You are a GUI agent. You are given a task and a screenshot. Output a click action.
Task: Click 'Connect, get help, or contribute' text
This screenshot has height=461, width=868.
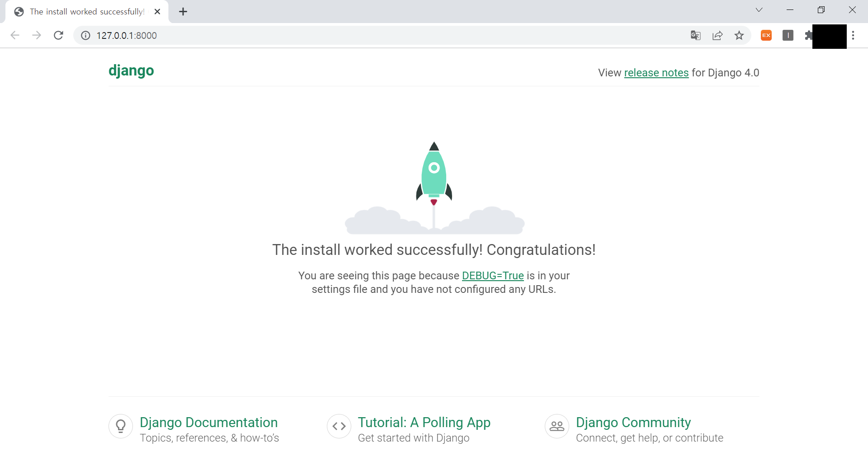coord(650,438)
